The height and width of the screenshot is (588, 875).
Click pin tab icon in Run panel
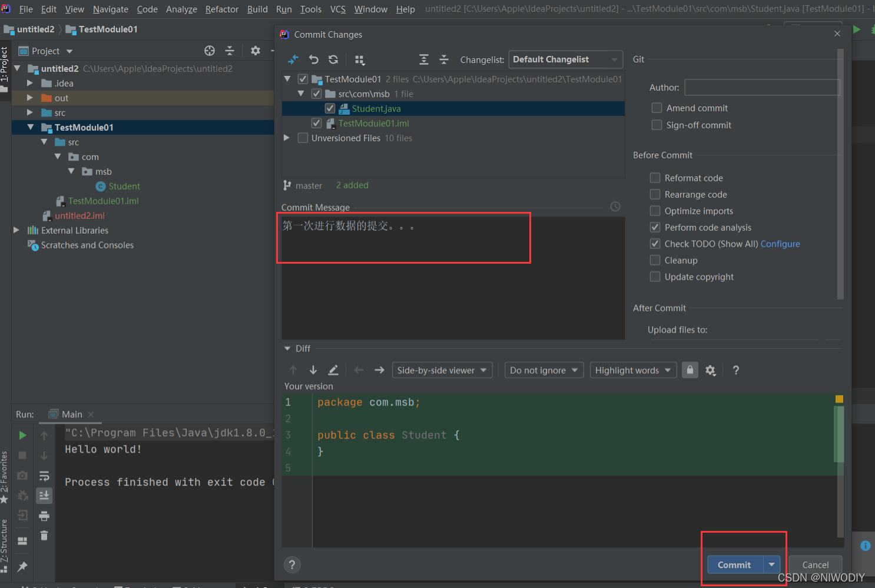coord(22,566)
